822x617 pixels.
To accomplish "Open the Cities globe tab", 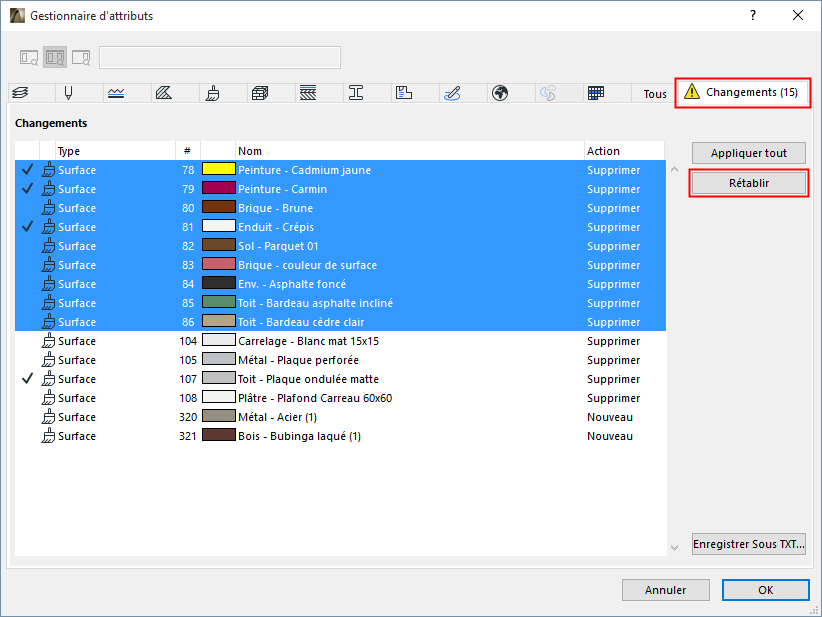I will 500,93.
